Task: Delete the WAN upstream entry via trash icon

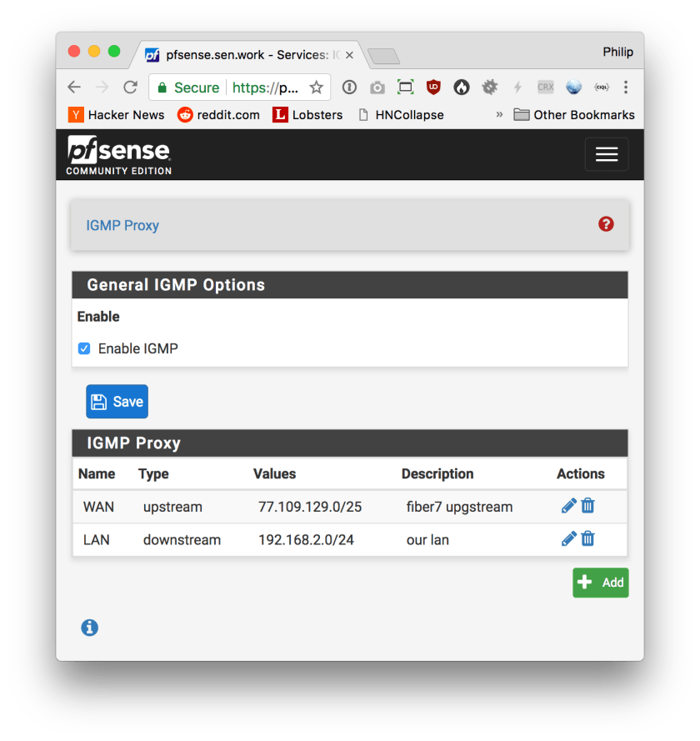Action: point(587,505)
